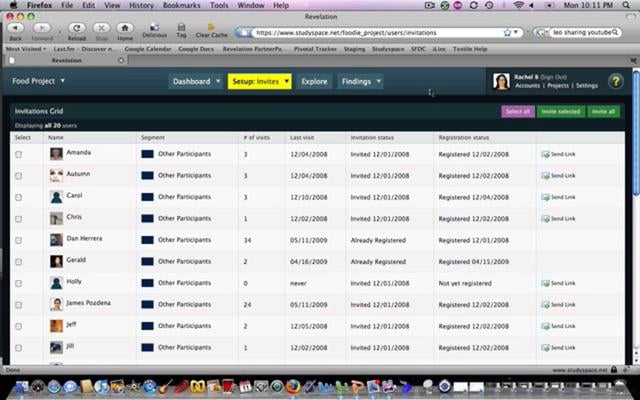The height and width of the screenshot is (400, 640).
Task: Click the Send Link icon for Holly
Action: click(545, 283)
